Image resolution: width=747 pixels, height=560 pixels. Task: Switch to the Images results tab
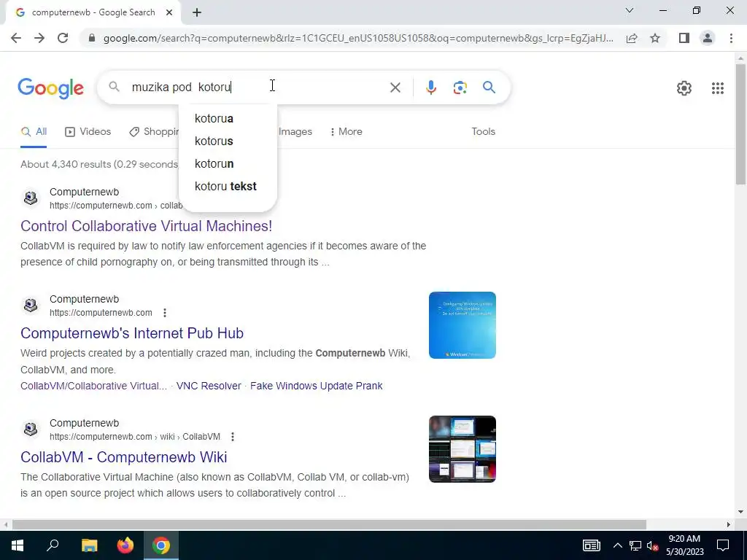tap(295, 132)
